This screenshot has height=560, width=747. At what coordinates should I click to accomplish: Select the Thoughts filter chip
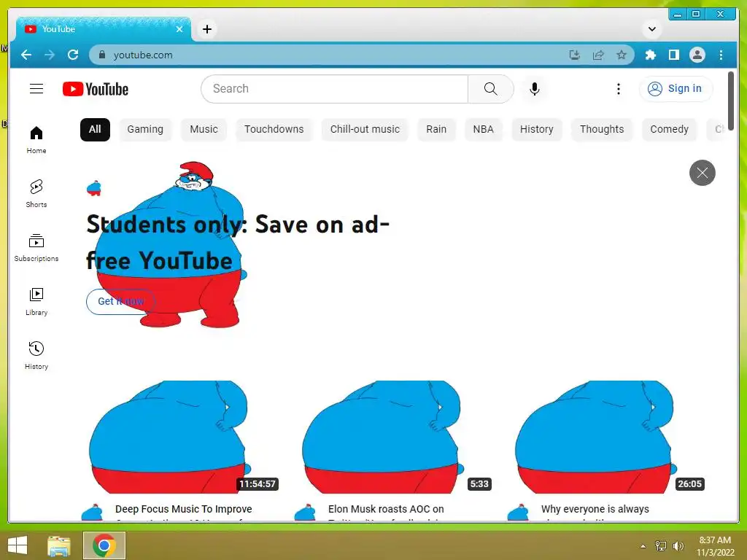602,130
